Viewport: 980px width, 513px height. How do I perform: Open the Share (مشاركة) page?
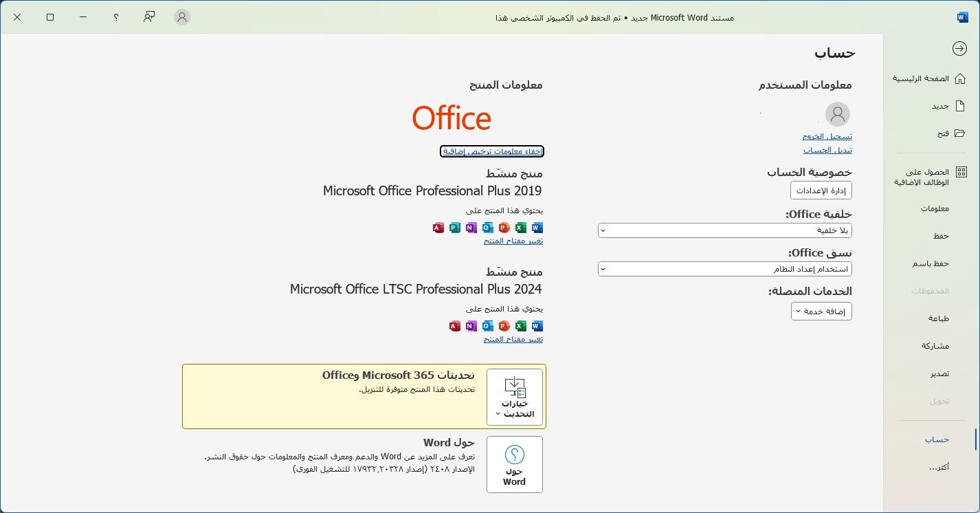point(935,346)
